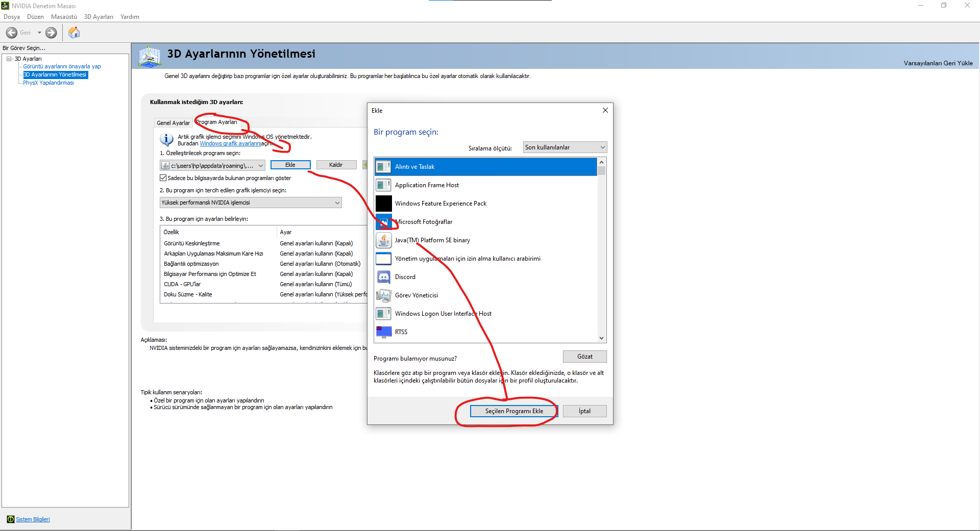Viewport: 980px width, 531px height.
Task: Select the Application Frame Host icon
Action: coord(383,185)
